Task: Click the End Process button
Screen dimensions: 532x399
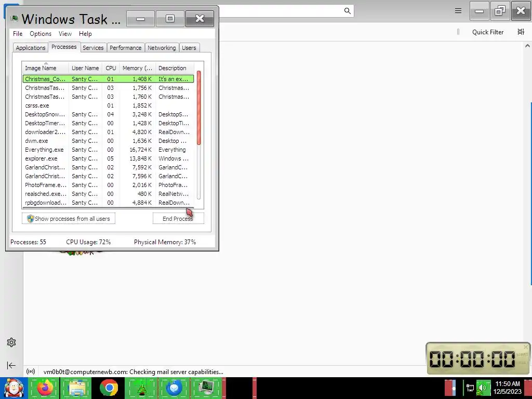Action: [x=178, y=219]
